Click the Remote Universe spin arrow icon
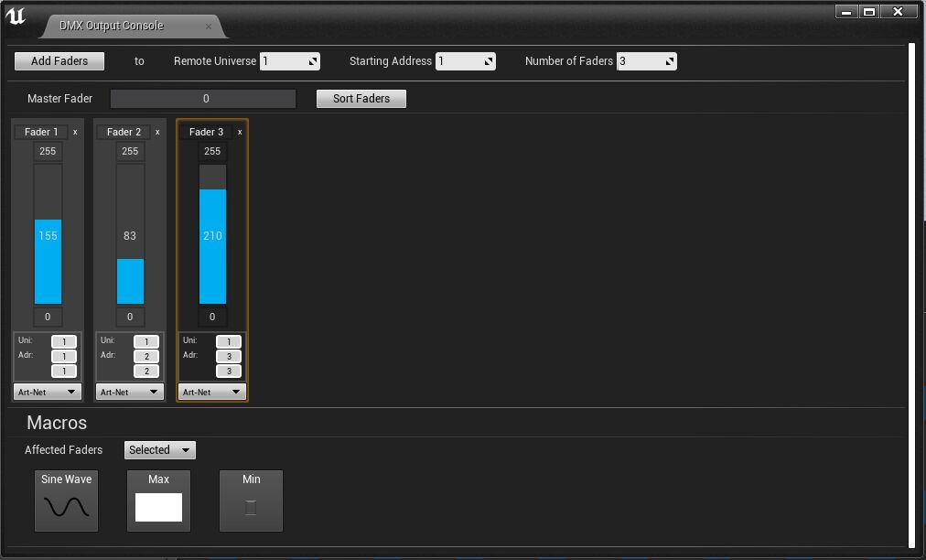Image resolution: width=926 pixels, height=560 pixels. [314, 60]
